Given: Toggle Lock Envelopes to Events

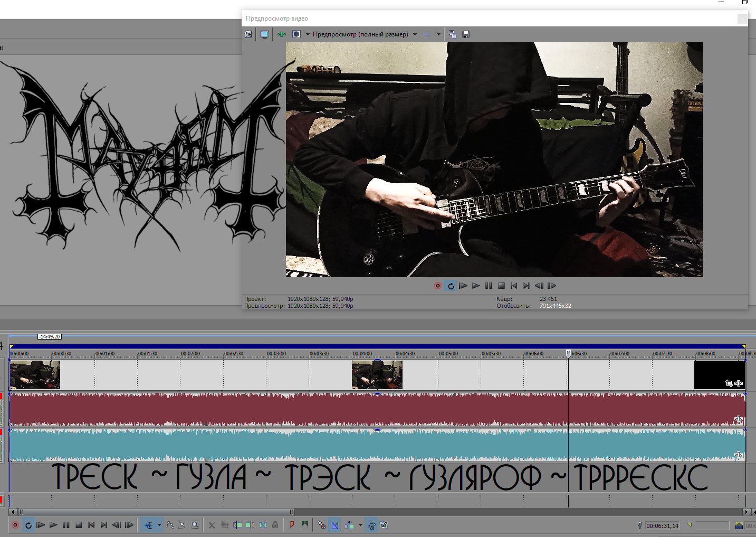Looking at the screenshot, I should 371,525.
